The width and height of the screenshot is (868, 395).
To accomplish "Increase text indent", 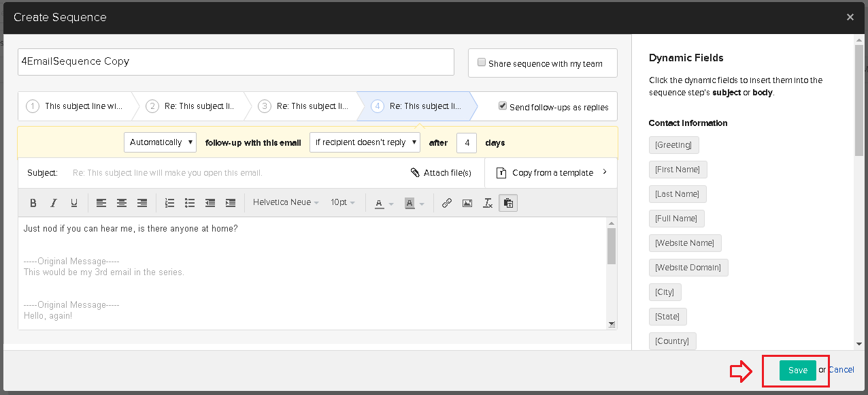I will coord(231,203).
